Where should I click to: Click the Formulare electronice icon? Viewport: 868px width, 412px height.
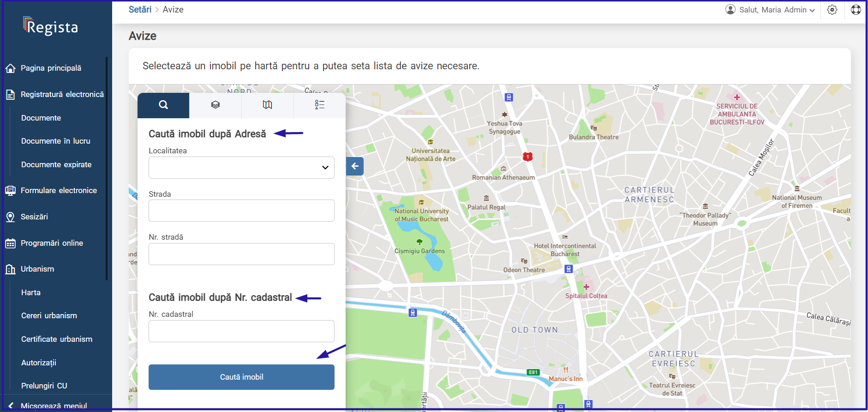(x=10, y=190)
